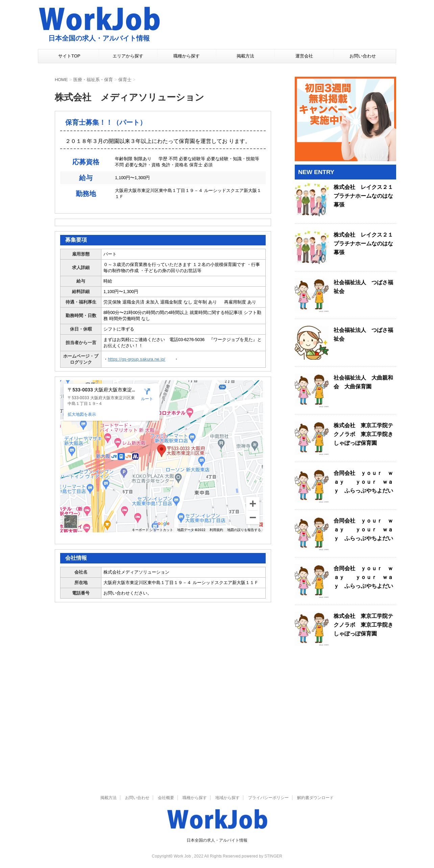Open the gs-group.sakura.ne.jp homepage link
The image size is (434, 868).
[137, 359]
